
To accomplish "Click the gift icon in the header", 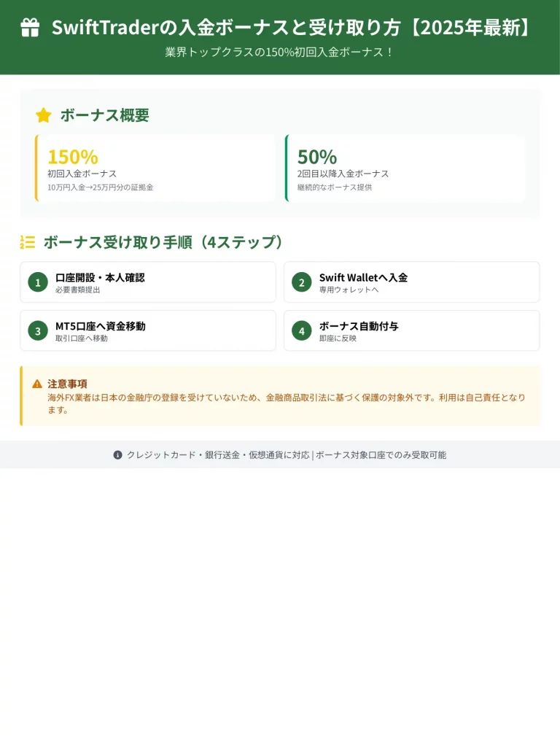I will 30,28.
